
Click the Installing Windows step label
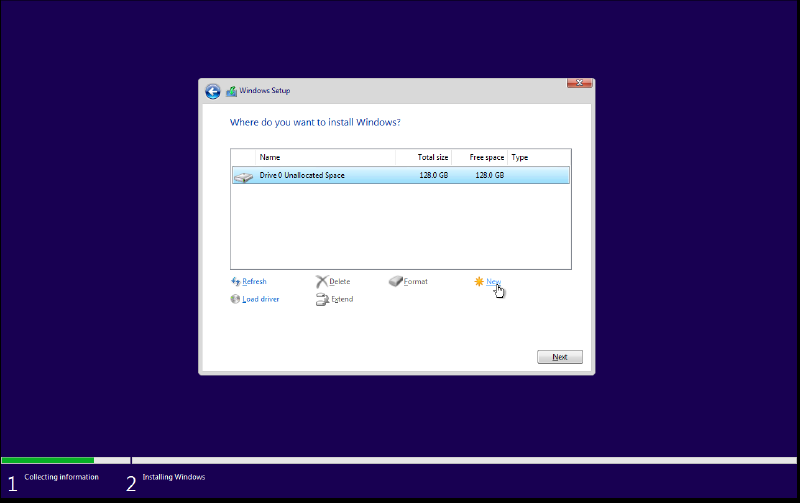(173, 477)
